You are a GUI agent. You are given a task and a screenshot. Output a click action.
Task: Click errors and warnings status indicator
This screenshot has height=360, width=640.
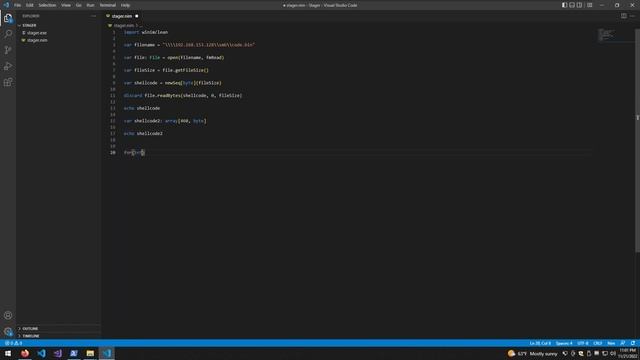pyautogui.click(x=13, y=343)
